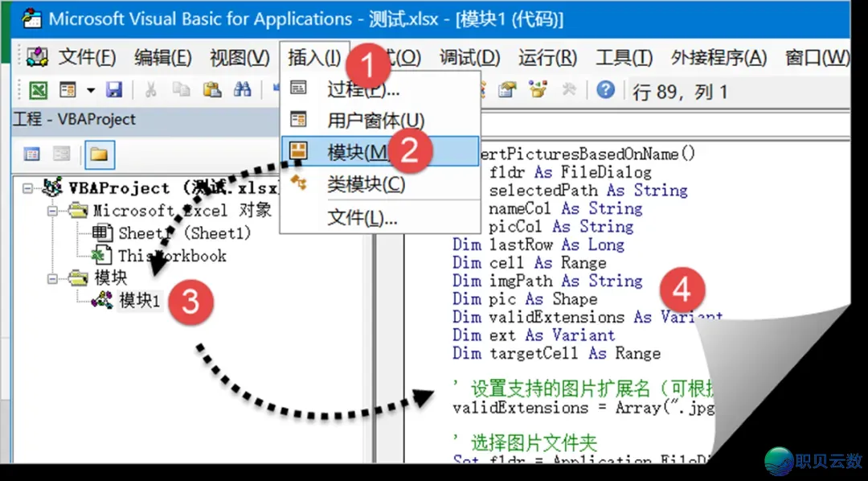
Task: Open the 窗口(W) menu
Action: [x=817, y=57]
